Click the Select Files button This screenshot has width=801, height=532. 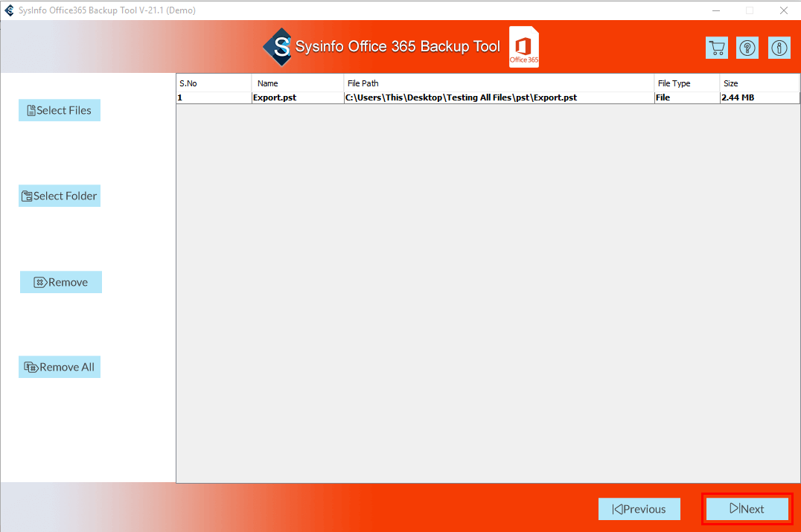pyautogui.click(x=60, y=110)
